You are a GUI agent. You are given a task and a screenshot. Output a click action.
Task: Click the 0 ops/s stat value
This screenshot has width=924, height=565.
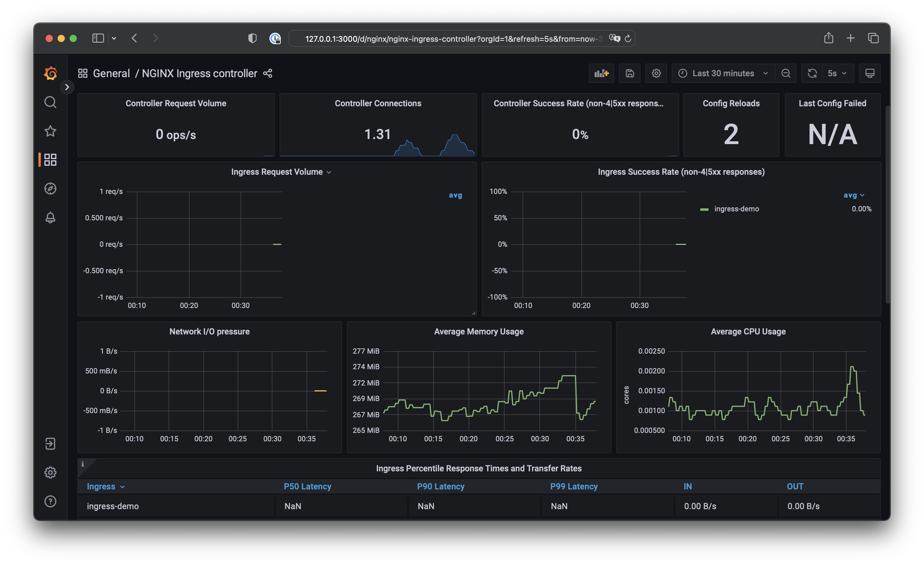(176, 134)
